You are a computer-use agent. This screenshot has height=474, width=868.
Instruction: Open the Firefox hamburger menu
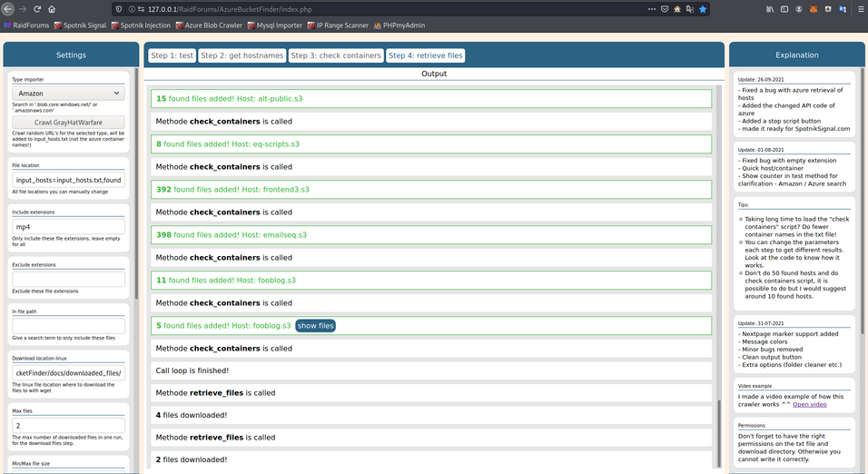(x=860, y=9)
